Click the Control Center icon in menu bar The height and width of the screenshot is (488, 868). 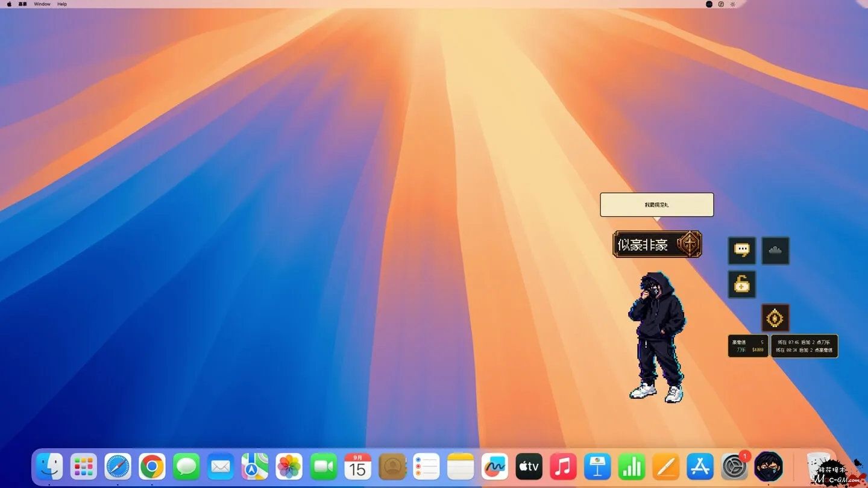721,4
